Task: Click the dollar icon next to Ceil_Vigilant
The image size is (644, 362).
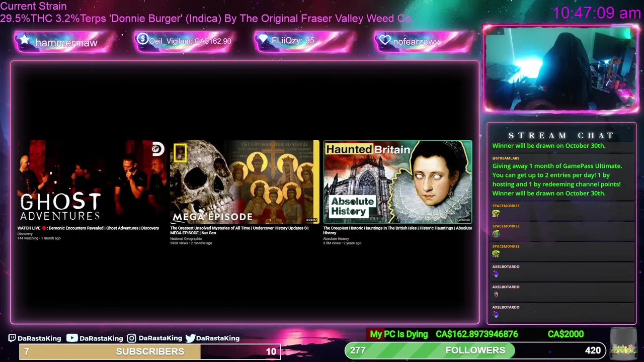Action: (142, 39)
